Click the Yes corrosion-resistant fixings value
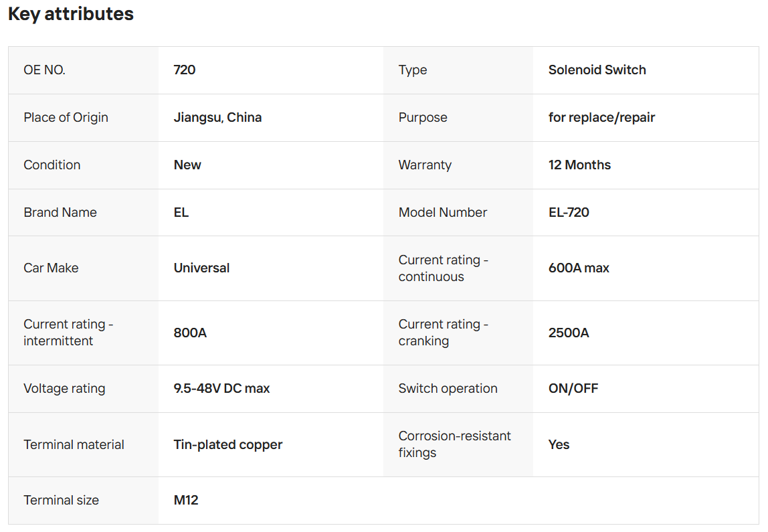Viewport: 768px width, 532px height. click(x=559, y=445)
